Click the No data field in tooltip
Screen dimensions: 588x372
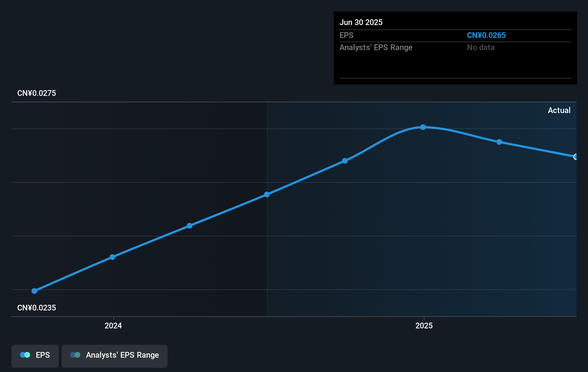[x=481, y=47]
